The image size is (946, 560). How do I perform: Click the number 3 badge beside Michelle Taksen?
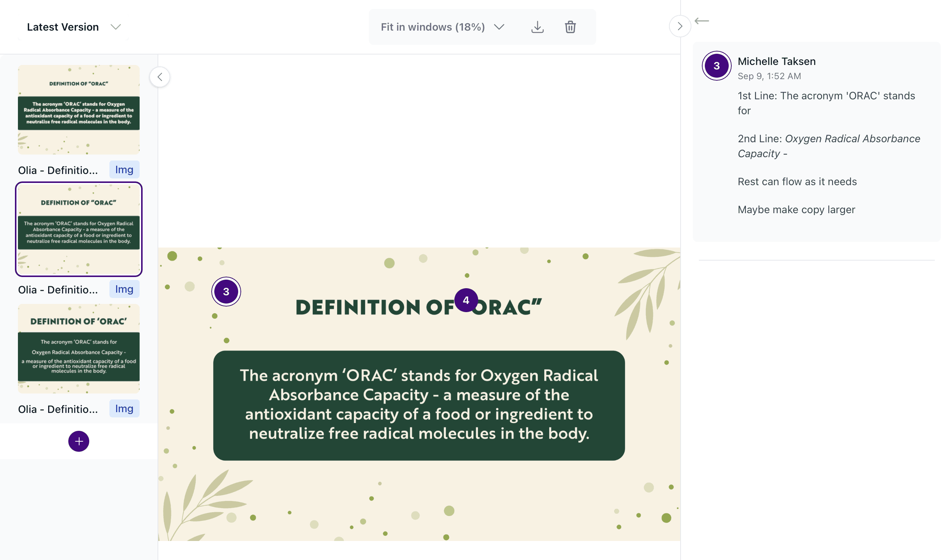coord(716,66)
